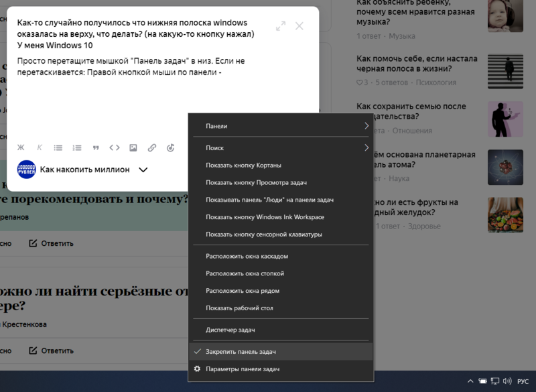Open question about why everyone likes different music

pyautogui.click(x=415, y=12)
